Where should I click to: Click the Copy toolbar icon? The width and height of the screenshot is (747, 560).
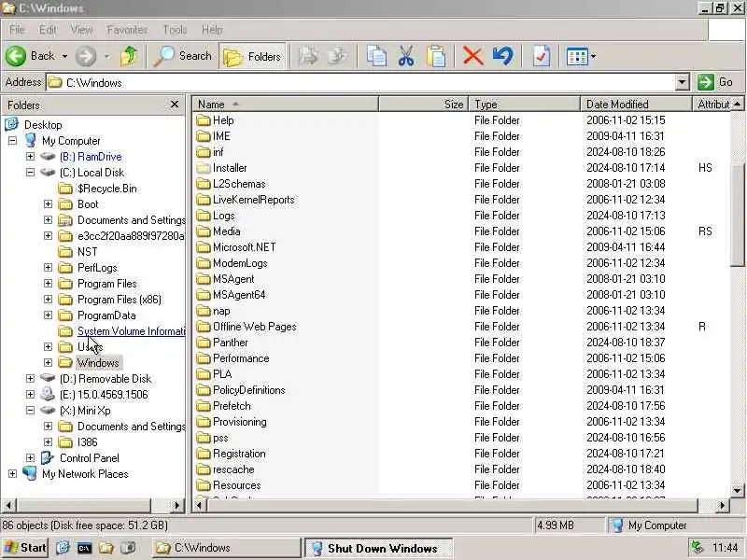[376, 56]
